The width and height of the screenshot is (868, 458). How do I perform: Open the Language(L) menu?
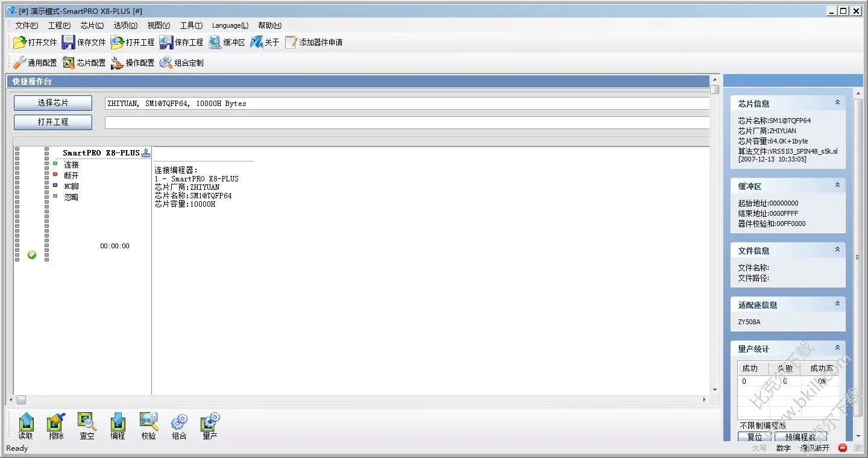pos(230,25)
